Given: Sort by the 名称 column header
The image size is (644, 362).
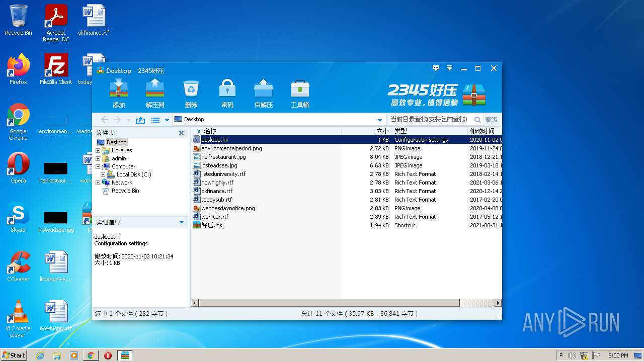Looking at the screenshot, I should (266, 131).
